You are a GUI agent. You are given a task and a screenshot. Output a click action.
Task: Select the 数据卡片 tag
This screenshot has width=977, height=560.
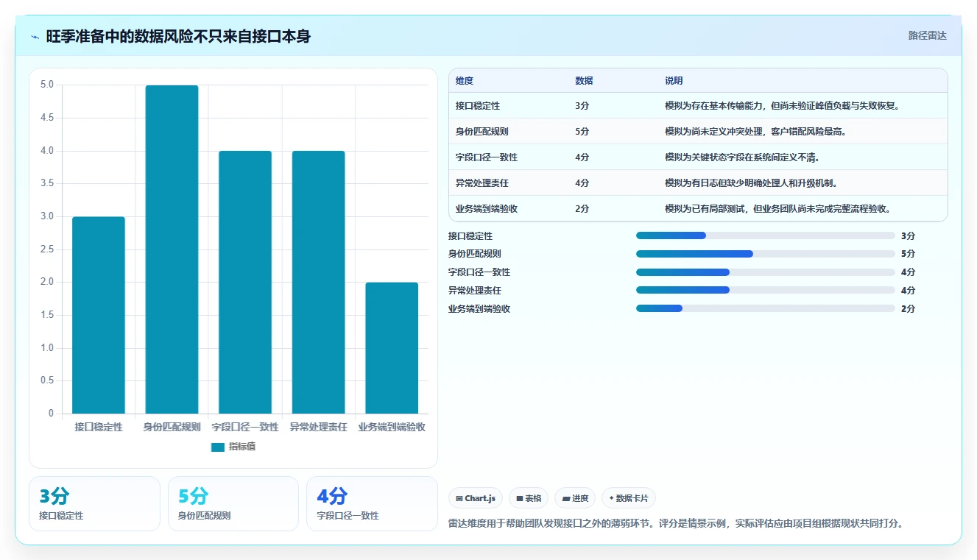pos(629,498)
